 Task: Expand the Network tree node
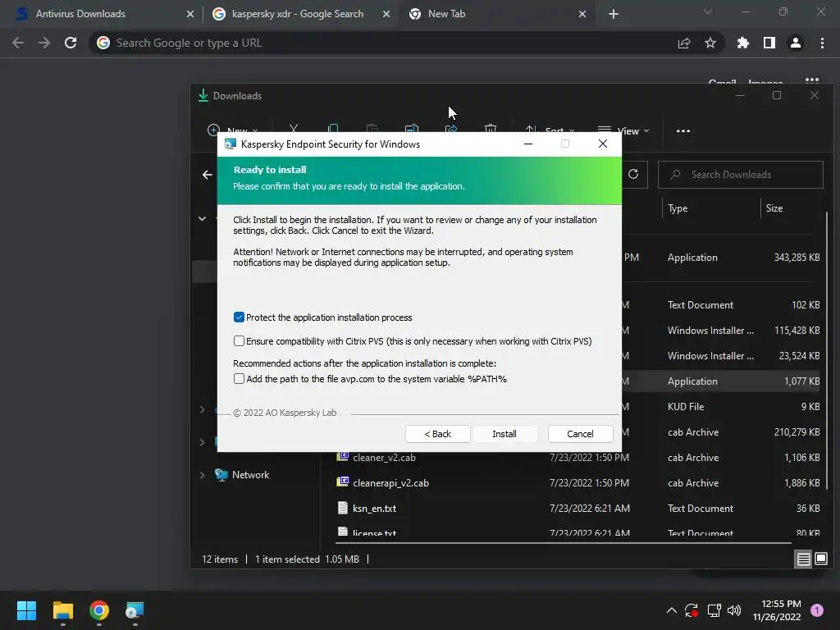202,475
